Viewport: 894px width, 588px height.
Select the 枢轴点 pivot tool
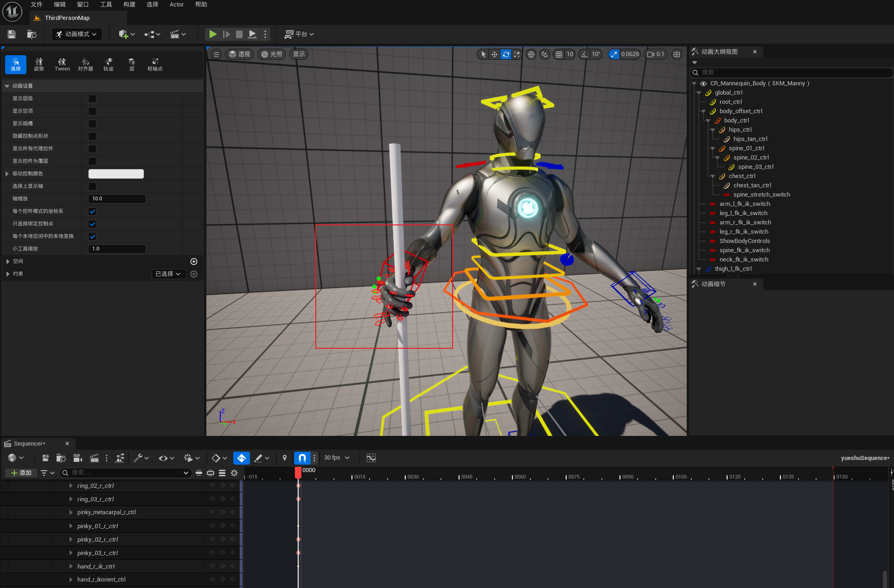click(155, 64)
